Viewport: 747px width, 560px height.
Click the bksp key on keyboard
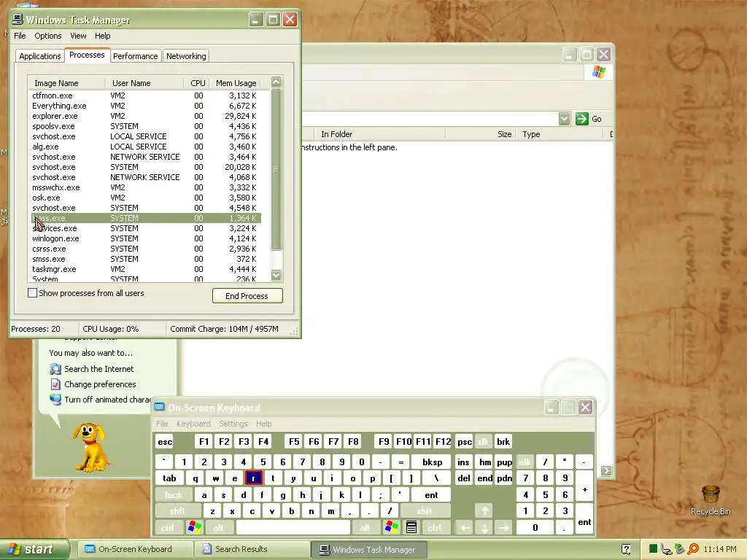tap(432, 462)
